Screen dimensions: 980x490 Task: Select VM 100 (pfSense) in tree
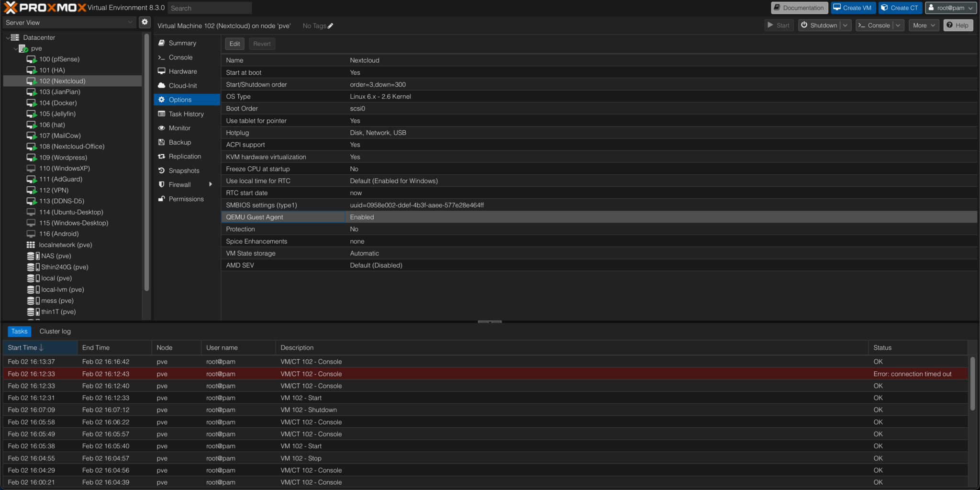click(x=59, y=59)
